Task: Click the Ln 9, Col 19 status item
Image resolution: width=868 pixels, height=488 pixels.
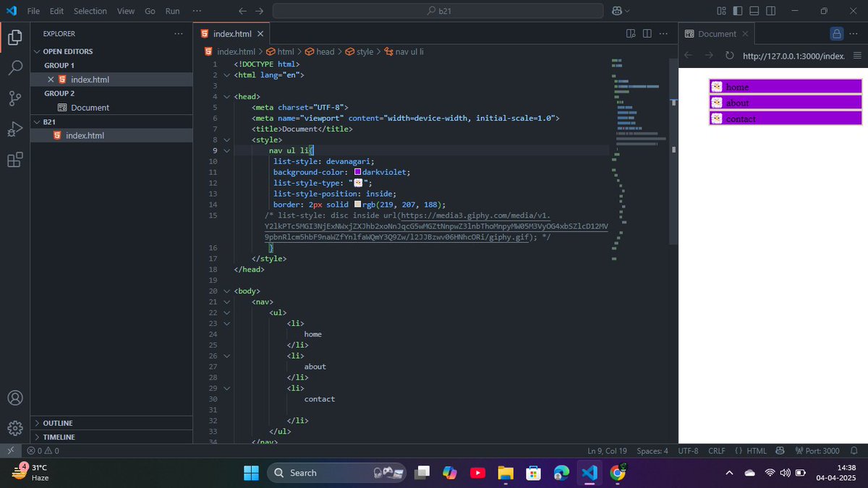Action: click(607, 451)
